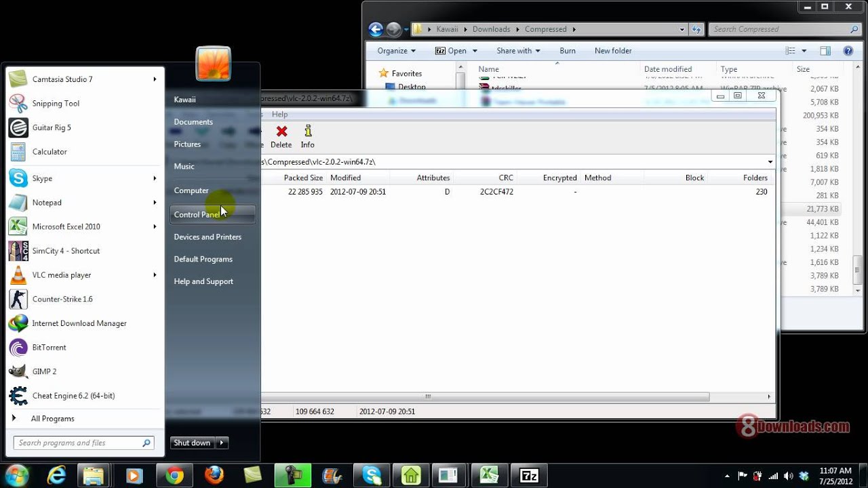Toggle the Explorer preview pane button

[825, 51]
